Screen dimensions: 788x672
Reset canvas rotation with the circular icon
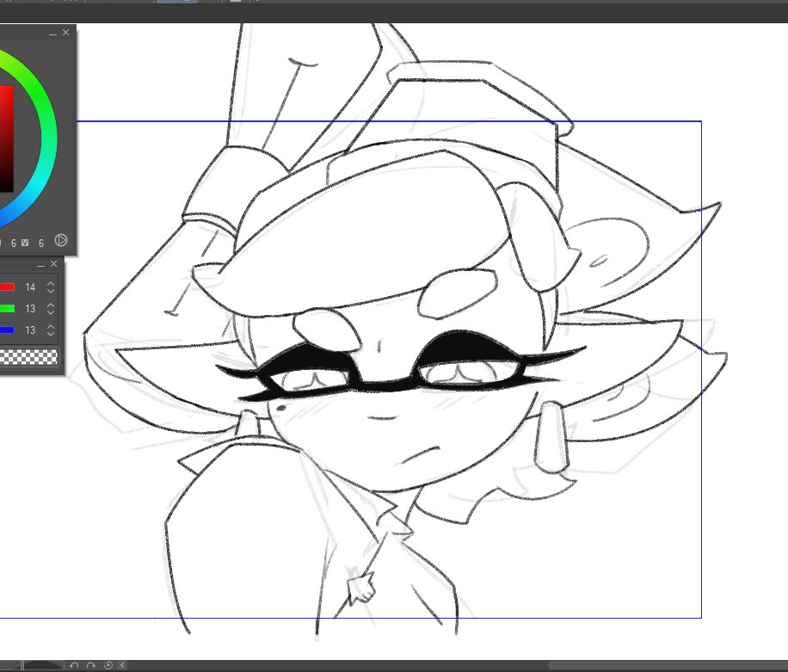108,665
